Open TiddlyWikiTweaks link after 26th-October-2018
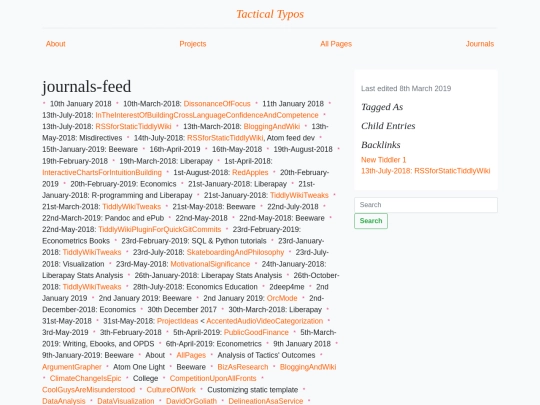The image size is (540, 405). (92, 287)
